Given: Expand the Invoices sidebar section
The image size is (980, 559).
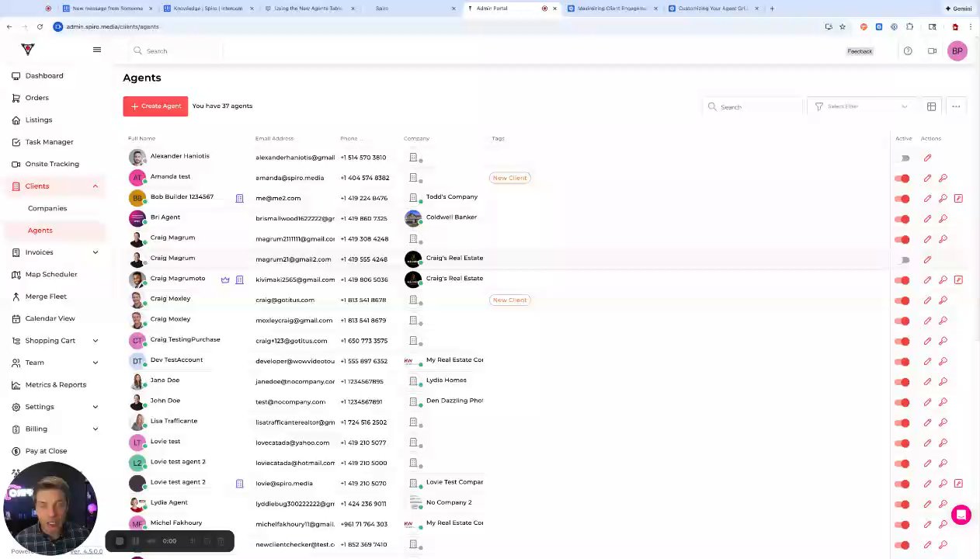Looking at the screenshot, I should pos(96,252).
